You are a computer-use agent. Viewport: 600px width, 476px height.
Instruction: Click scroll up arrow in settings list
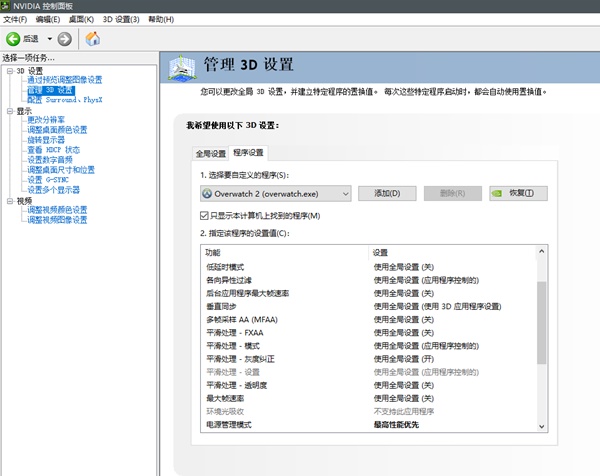click(541, 251)
